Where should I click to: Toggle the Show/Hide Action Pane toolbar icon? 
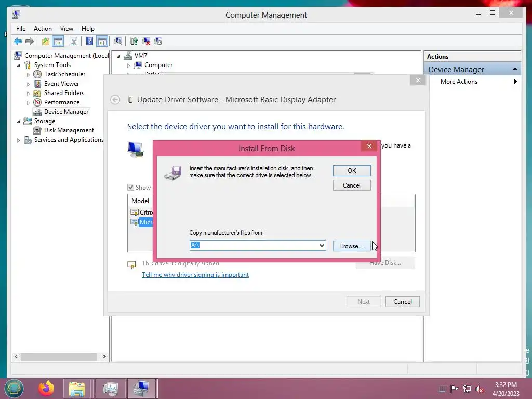coord(102,42)
